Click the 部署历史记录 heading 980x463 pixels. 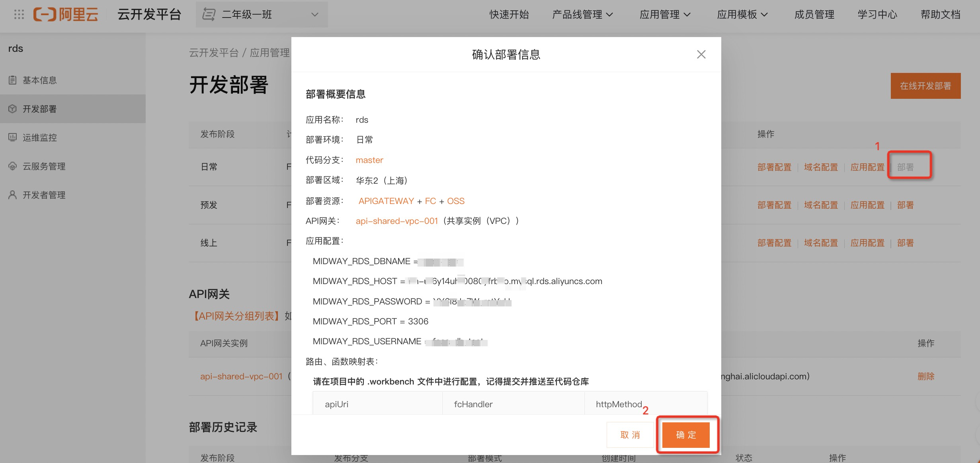tap(223, 428)
